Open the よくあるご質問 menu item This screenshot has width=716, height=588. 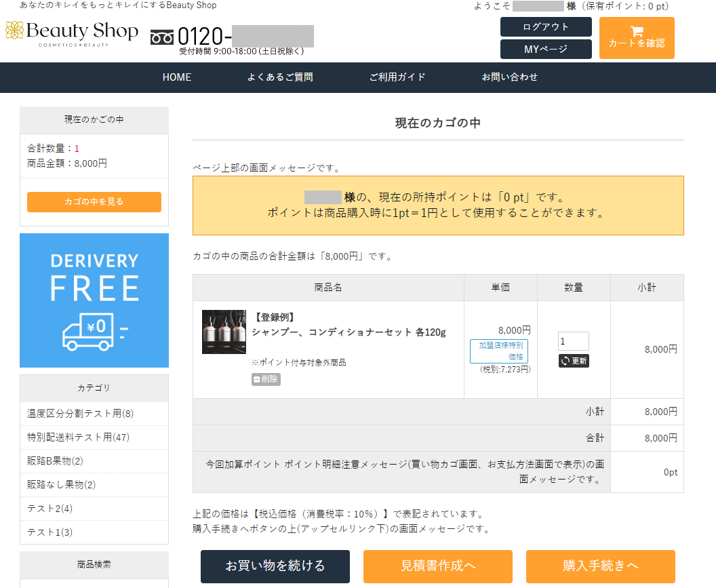point(280,77)
